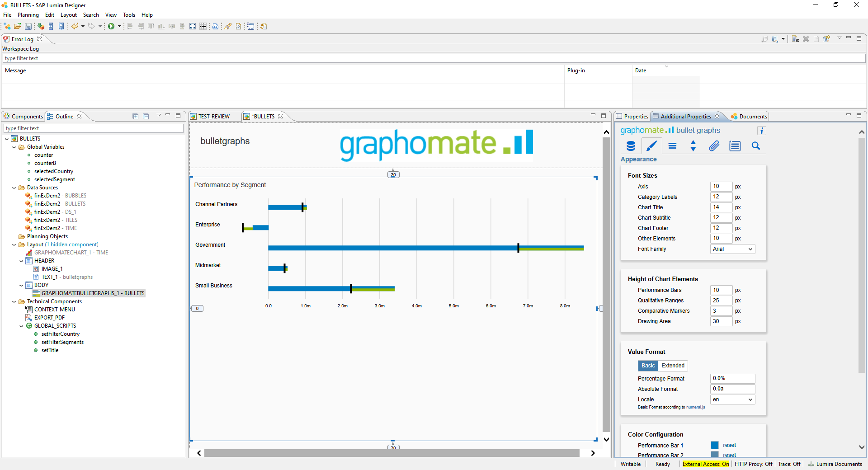Collapse the HEADER tree node
Viewport: 868px width, 470px height.
coord(21,261)
